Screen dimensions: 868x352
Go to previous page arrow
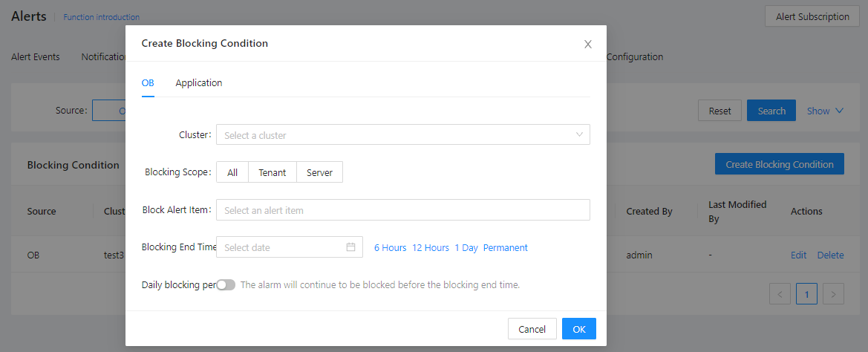coord(780,294)
